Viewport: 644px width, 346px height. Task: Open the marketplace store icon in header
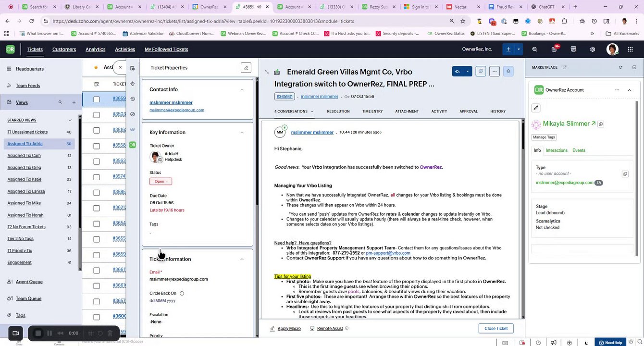[x=573, y=49]
